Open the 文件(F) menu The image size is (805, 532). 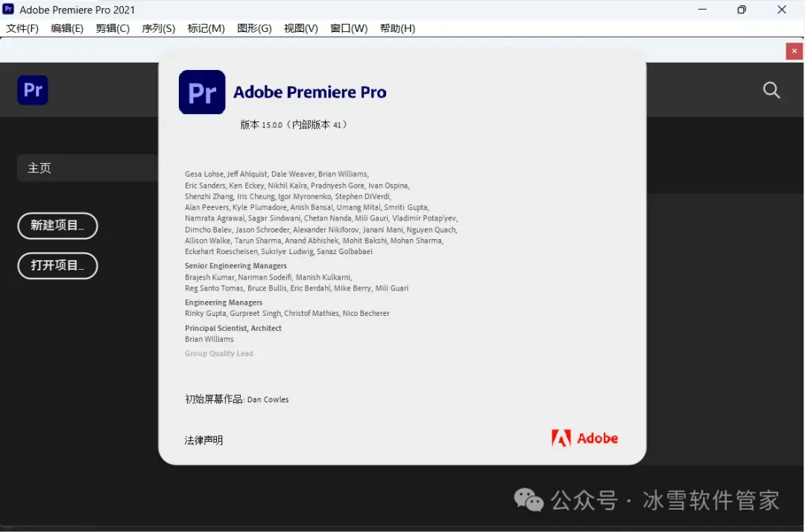click(x=22, y=28)
